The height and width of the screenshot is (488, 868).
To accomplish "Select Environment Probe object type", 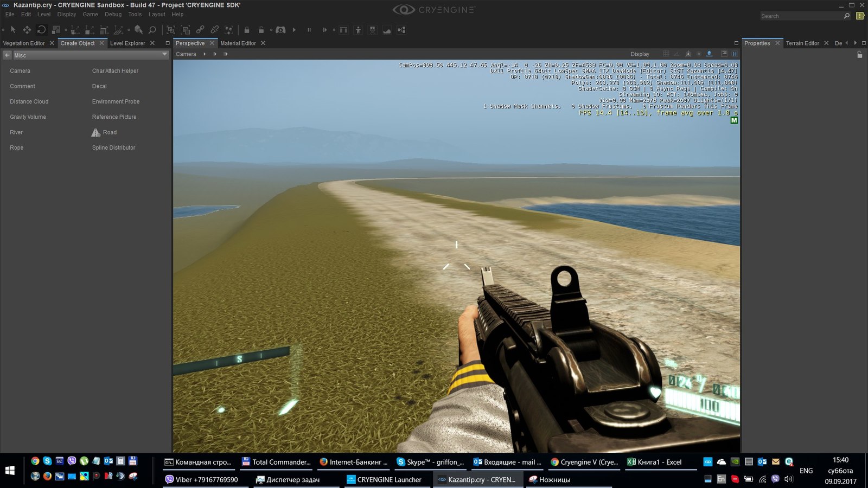I will (x=116, y=101).
